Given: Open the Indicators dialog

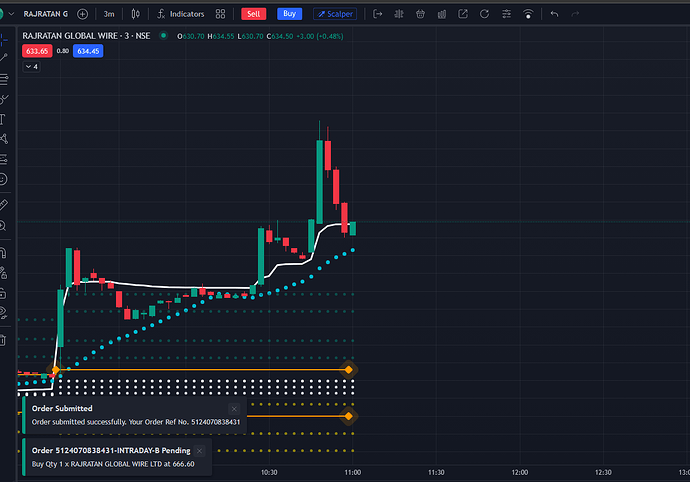Looking at the screenshot, I should pos(181,14).
